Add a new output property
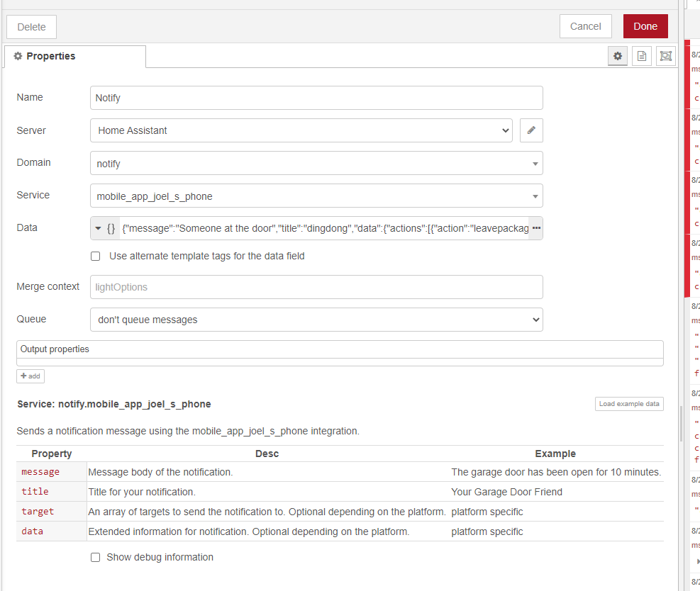This screenshot has height=591, width=700. [30, 376]
